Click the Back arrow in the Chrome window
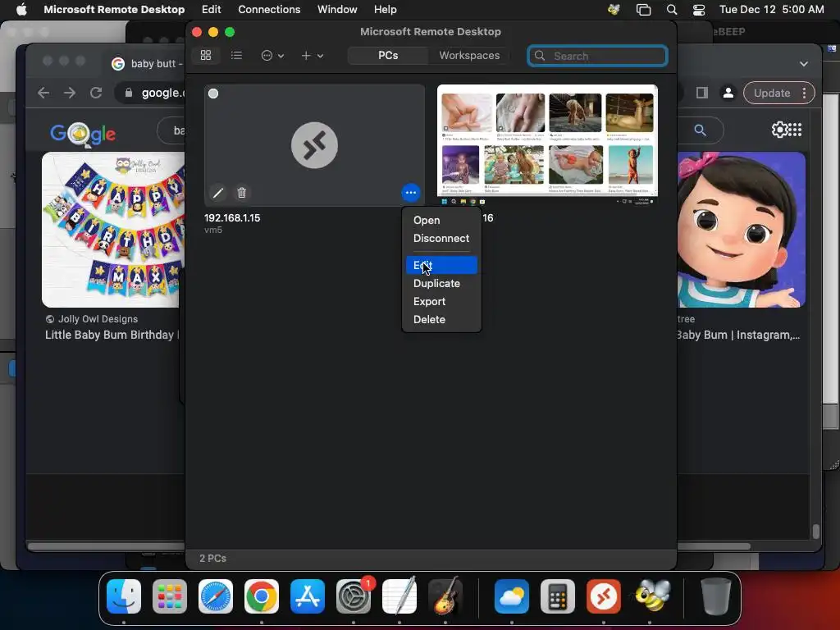Image resolution: width=840 pixels, height=630 pixels. click(43, 93)
